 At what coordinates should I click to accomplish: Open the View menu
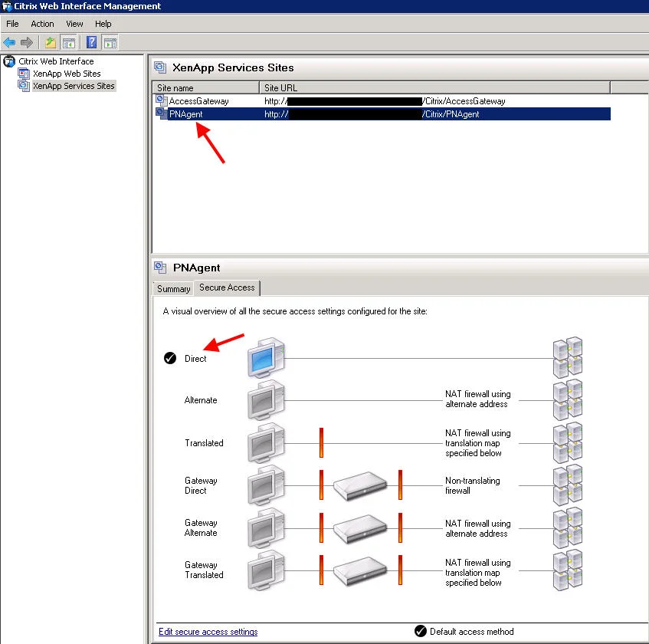click(74, 24)
